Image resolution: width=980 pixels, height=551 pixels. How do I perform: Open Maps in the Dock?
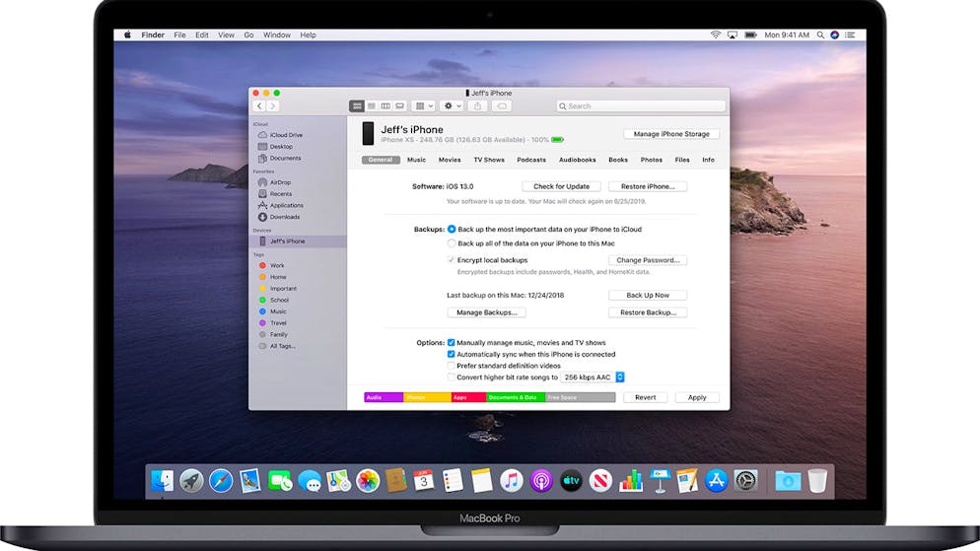coord(338,480)
